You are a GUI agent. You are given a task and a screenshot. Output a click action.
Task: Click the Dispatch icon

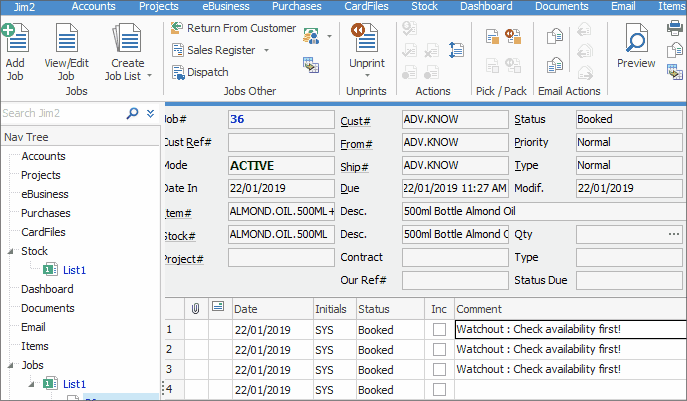point(176,72)
